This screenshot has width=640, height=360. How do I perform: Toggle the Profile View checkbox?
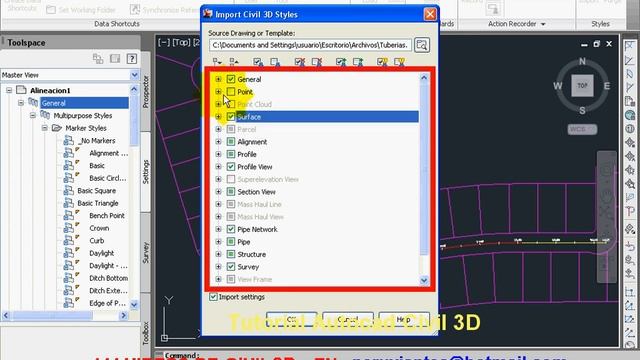(x=231, y=167)
